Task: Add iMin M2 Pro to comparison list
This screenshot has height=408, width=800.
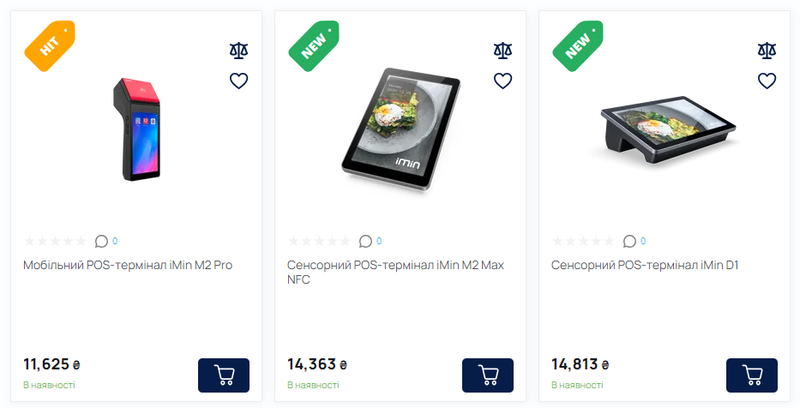Action: 238,50
